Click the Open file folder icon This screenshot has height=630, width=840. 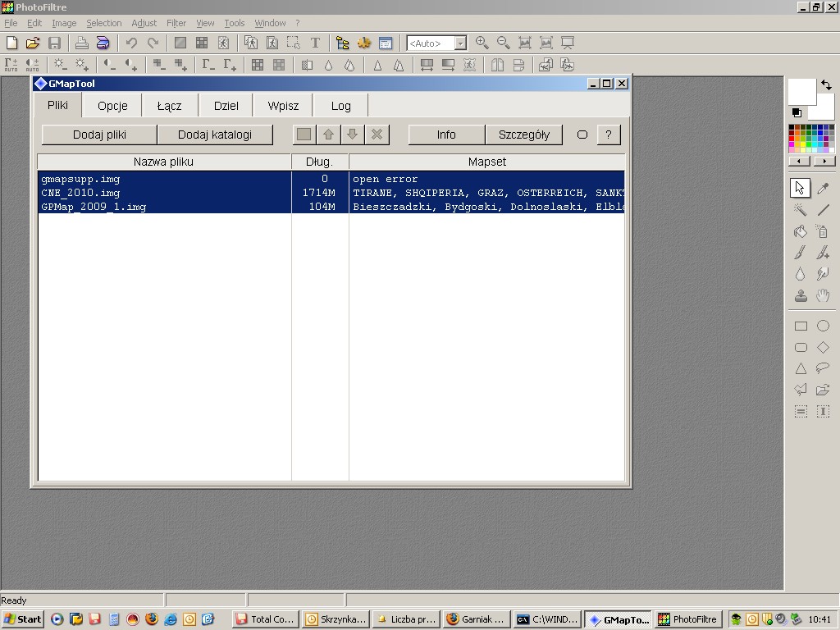[33, 43]
